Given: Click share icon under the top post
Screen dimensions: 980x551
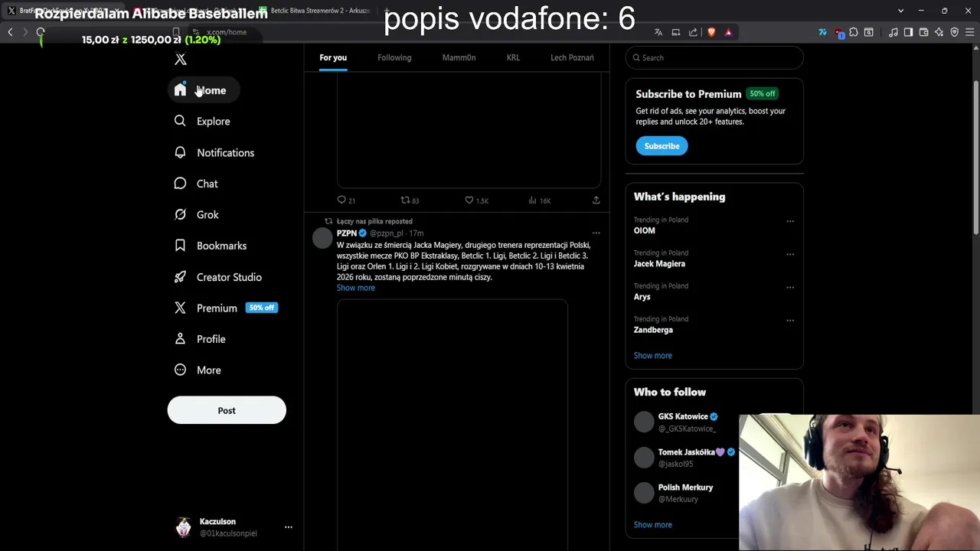Looking at the screenshot, I should point(596,201).
